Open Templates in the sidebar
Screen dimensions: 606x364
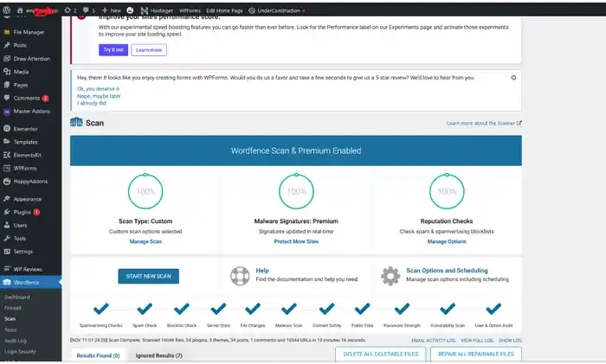[25, 142]
